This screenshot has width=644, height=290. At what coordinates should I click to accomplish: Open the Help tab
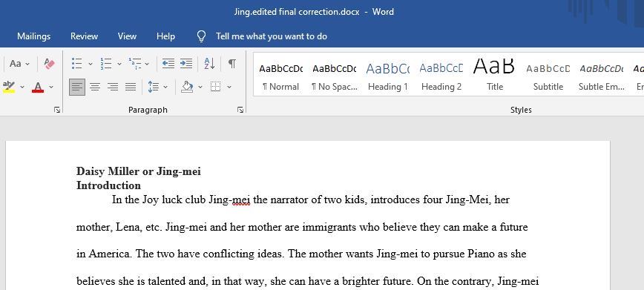[x=165, y=36]
